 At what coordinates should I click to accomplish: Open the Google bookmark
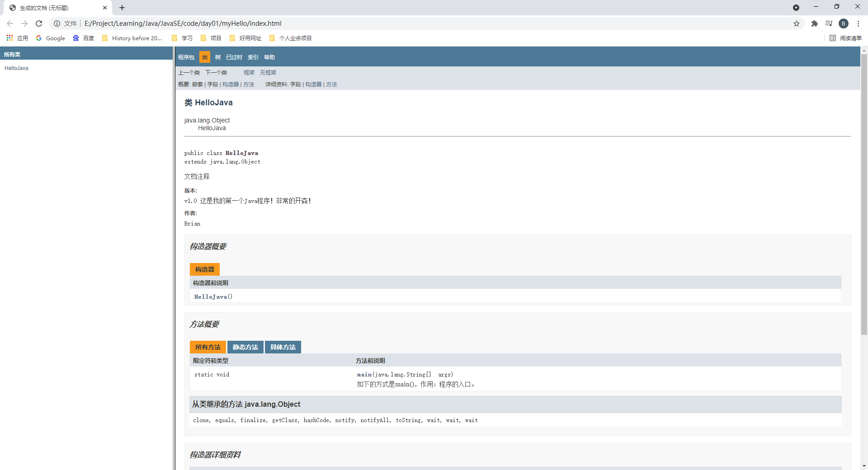(x=51, y=38)
